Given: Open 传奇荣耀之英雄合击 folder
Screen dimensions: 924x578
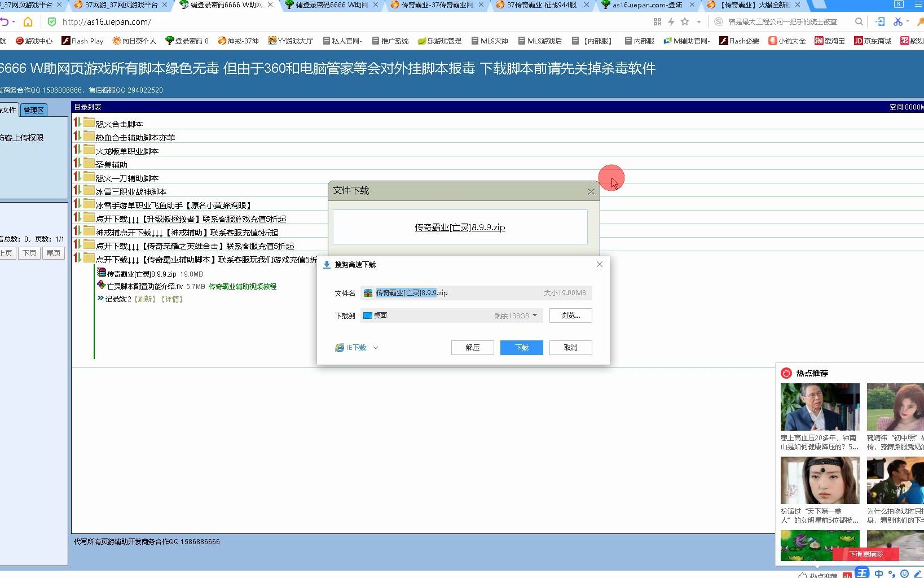Looking at the screenshot, I should (195, 246).
